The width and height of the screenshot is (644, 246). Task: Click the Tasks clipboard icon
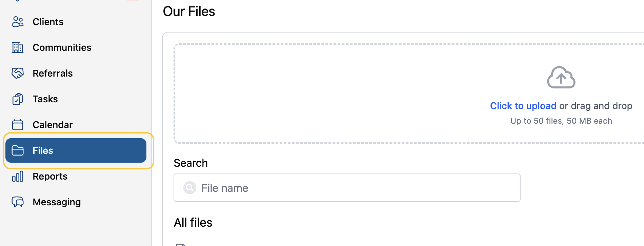[x=18, y=99]
